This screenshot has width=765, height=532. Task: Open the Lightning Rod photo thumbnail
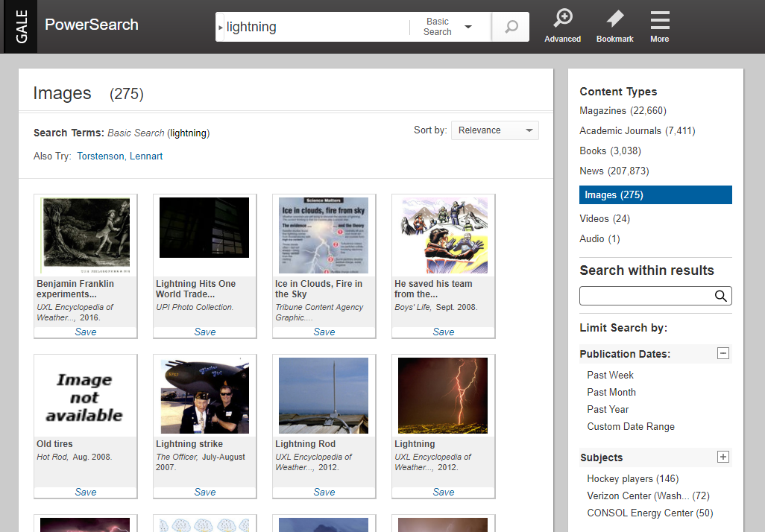pyautogui.click(x=324, y=396)
